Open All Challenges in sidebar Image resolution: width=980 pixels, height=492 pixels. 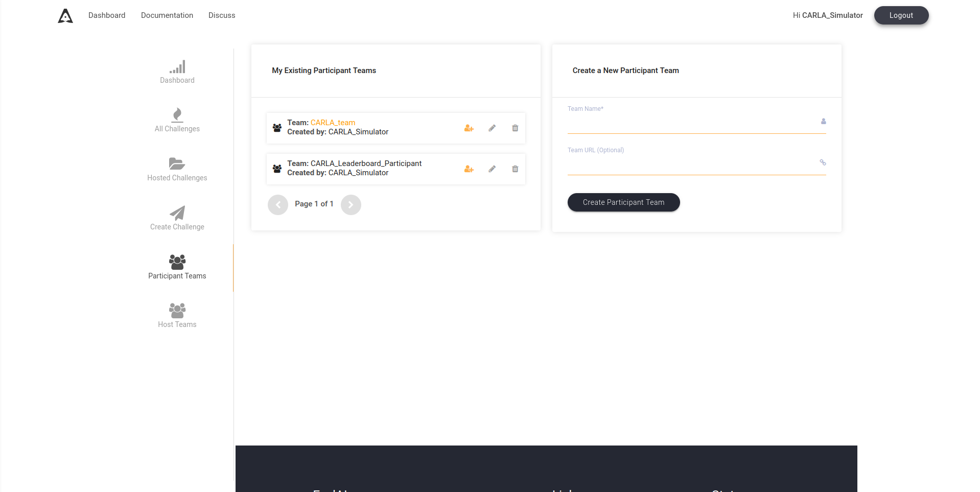[x=177, y=121]
